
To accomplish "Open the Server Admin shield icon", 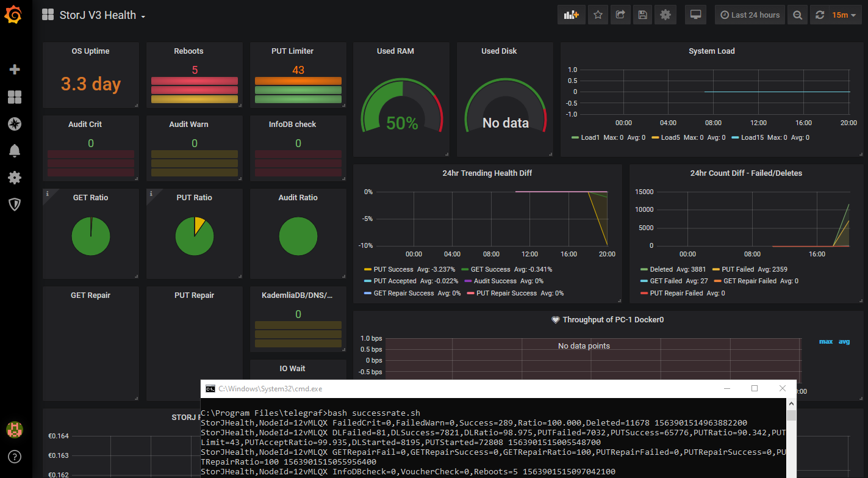I will tap(15, 205).
